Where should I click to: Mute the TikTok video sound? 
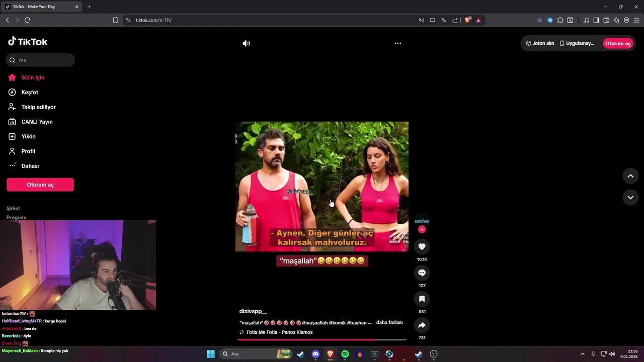click(246, 43)
